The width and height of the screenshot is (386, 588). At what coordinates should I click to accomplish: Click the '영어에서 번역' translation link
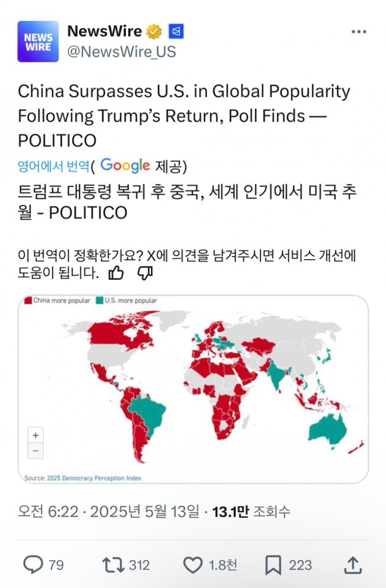click(53, 165)
